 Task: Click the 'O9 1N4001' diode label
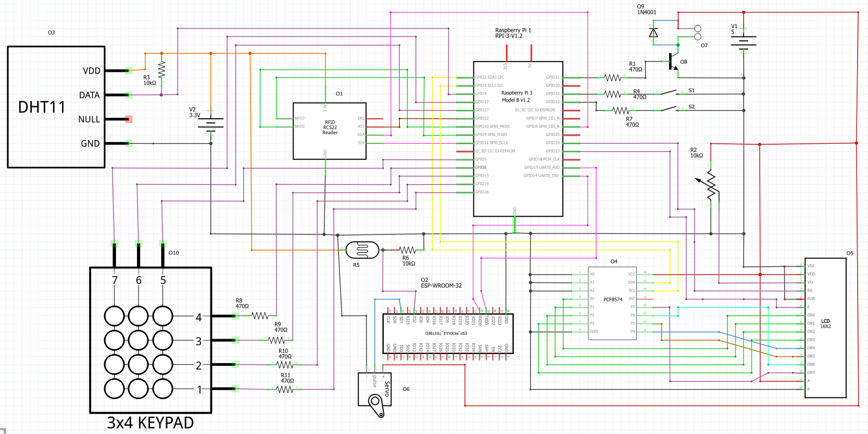tap(647, 9)
